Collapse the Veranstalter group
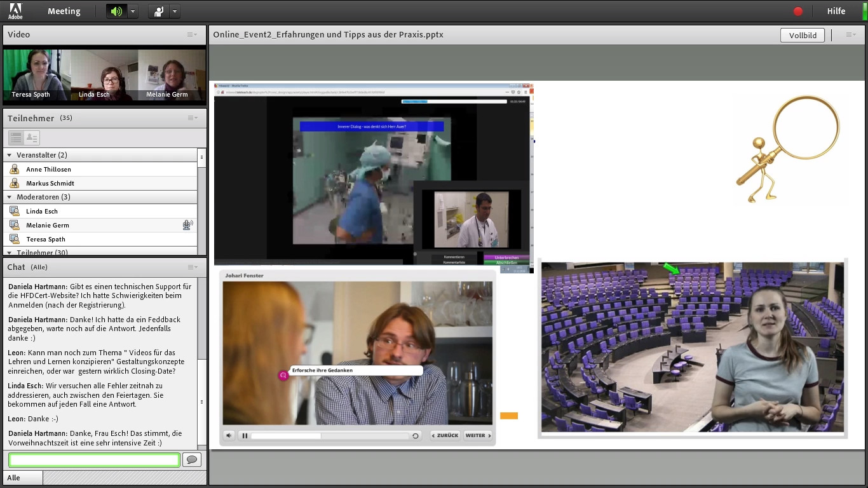 pyautogui.click(x=9, y=155)
